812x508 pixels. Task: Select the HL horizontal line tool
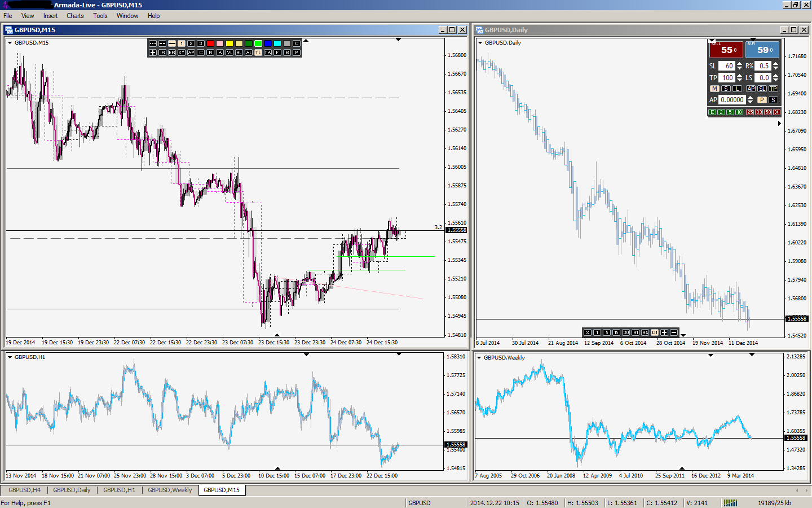tap(239, 52)
